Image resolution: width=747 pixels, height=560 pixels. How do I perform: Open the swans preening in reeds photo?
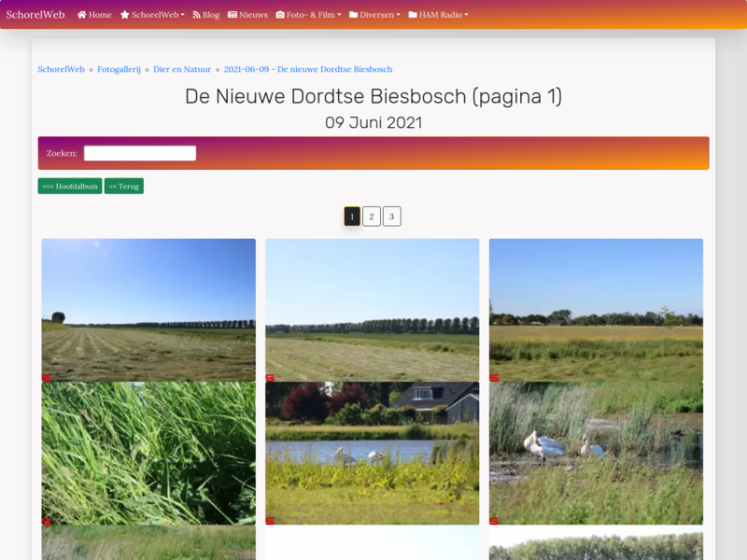(x=596, y=454)
